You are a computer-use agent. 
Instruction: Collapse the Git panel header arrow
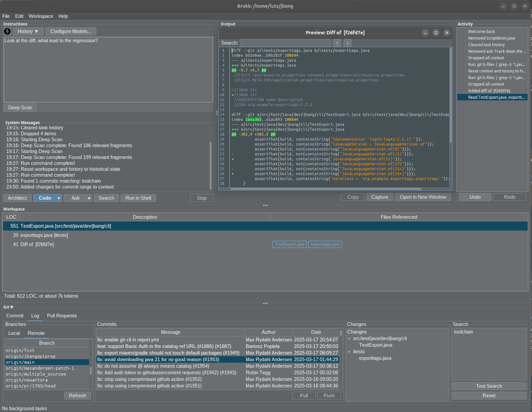(x=12, y=307)
